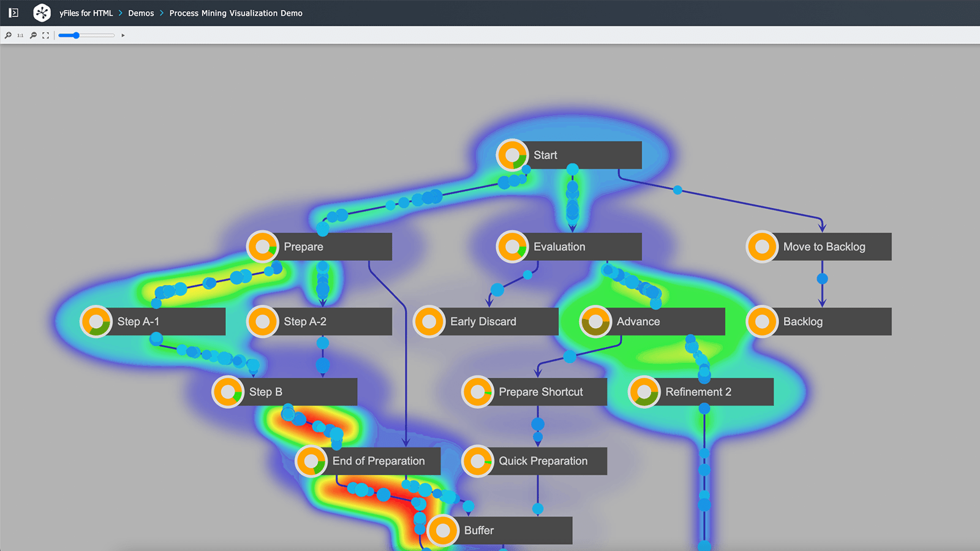
Task: Click Move to Backlog donut icon
Action: pyautogui.click(x=763, y=247)
